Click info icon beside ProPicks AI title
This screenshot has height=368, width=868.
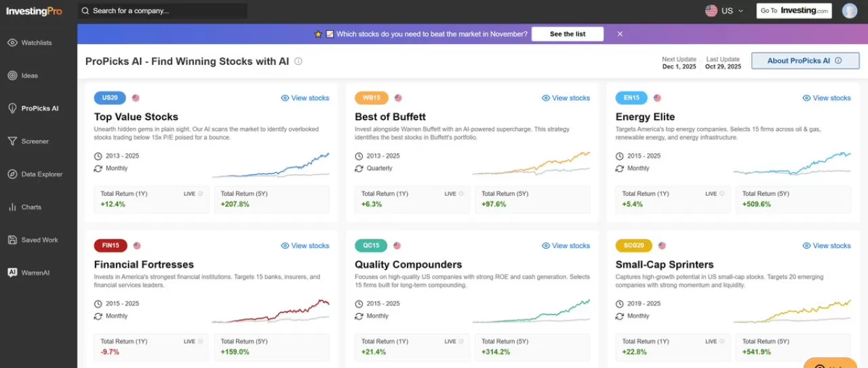click(298, 62)
